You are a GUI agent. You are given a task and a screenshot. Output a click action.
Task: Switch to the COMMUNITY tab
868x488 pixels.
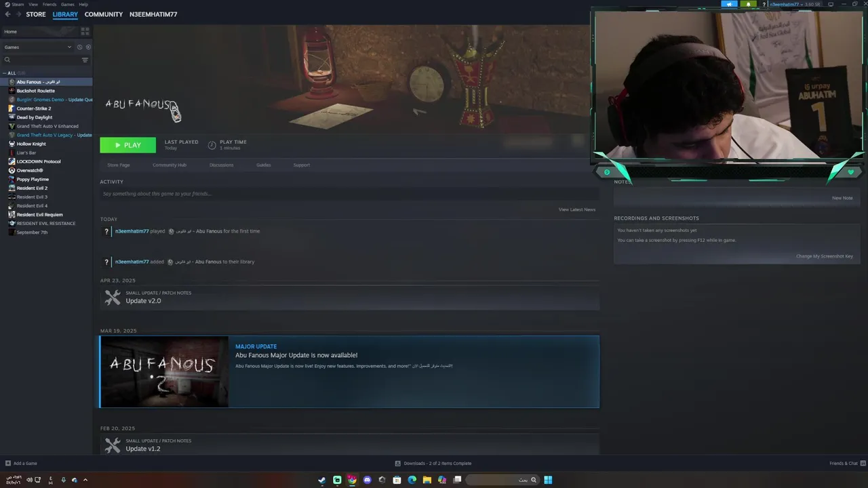pyautogui.click(x=104, y=14)
